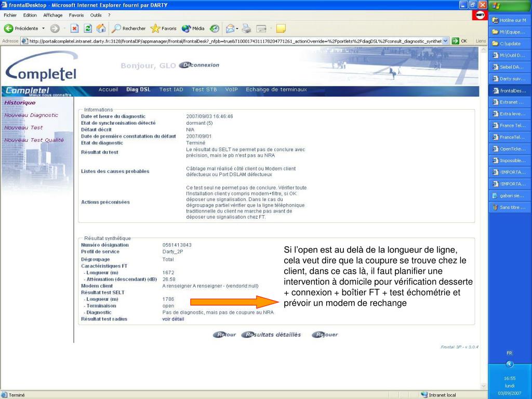Click Nouveau Test Qualité sidebar link
The image size is (532, 399).
point(34,140)
